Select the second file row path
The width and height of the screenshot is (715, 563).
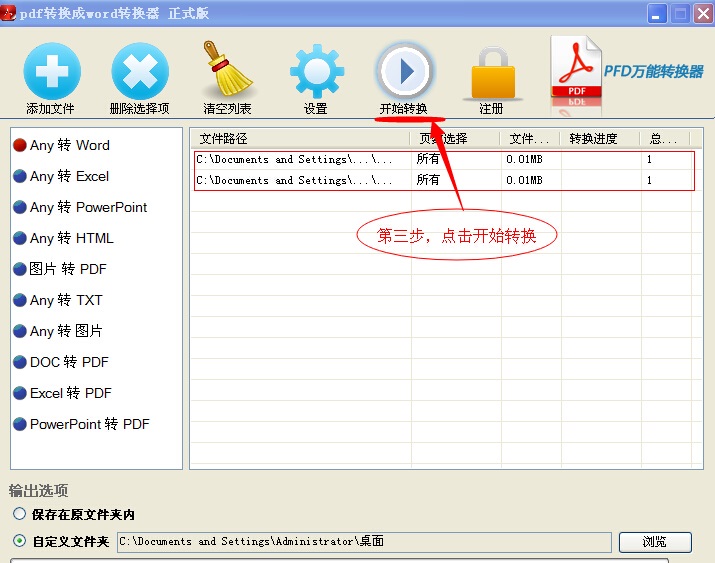pos(294,180)
